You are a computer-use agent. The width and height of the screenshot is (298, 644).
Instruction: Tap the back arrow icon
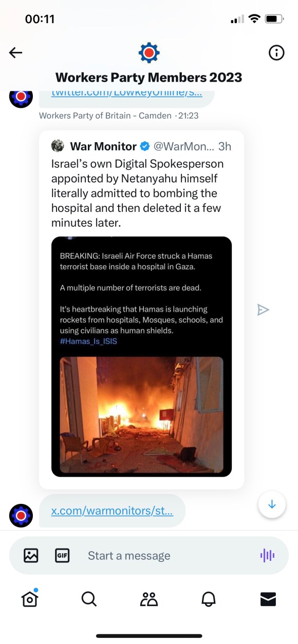point(16,52)
